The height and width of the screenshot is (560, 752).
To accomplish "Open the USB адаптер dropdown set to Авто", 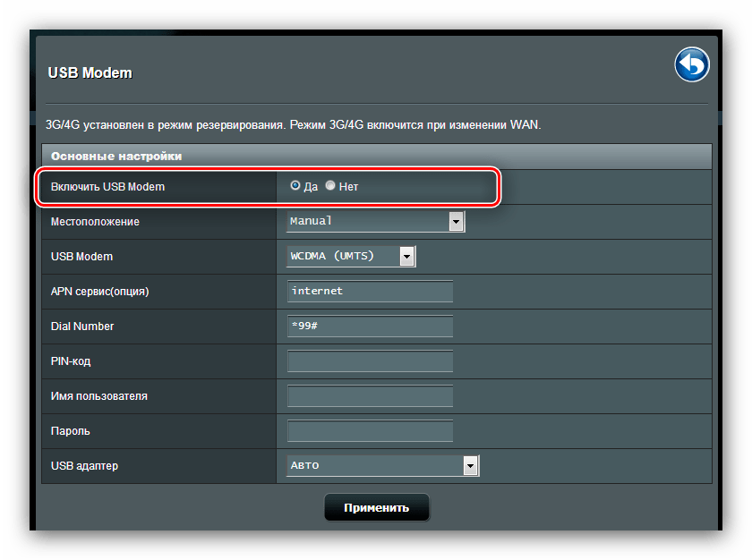I will point(383,465).
